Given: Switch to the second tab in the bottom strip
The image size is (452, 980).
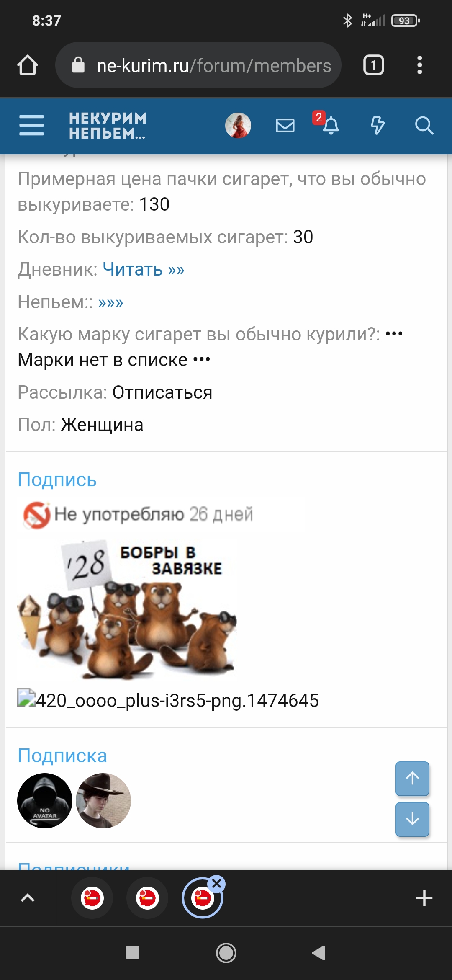Looking at the screenshot, I should point(147,898).
